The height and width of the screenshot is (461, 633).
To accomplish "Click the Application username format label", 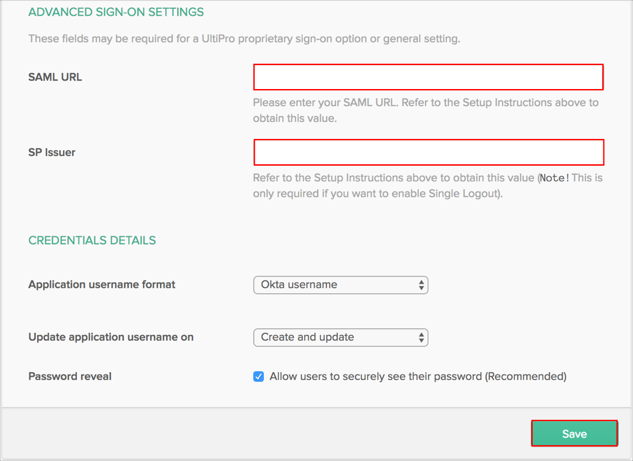I will click(x=102, y=285).
